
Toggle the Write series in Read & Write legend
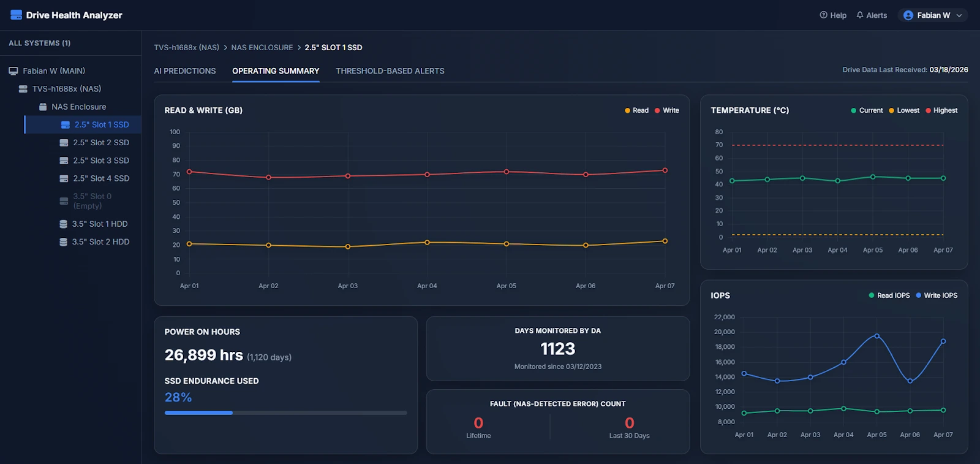[x=666, y=110]
